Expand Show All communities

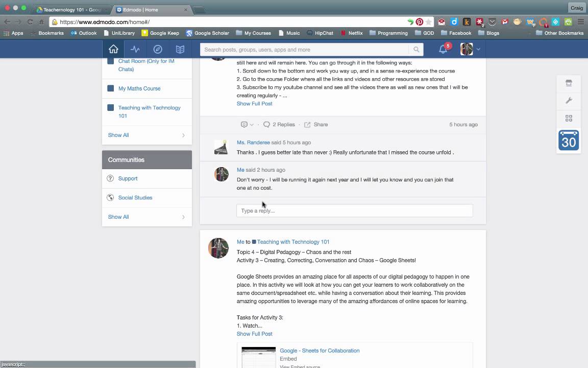tap(146, 217)
